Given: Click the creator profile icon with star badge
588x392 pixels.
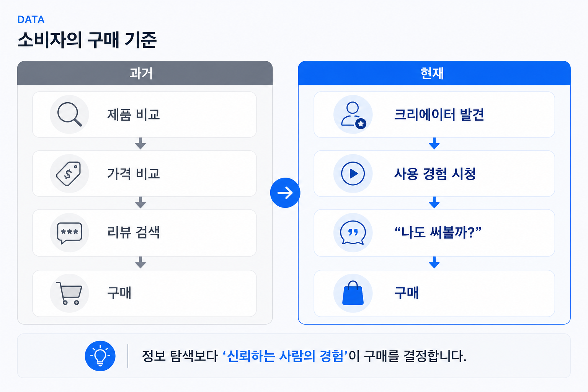Looking at the screenshot, I should pyautogui.click(x=353, y=114).
